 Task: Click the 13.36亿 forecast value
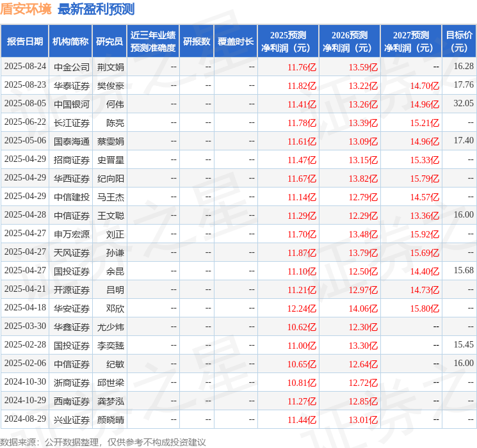pyautogui.click(x=424, y=216)
